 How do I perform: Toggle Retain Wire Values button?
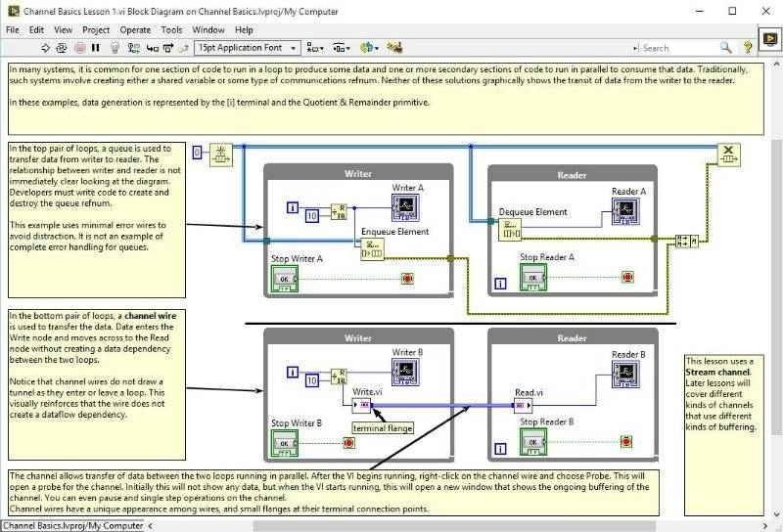133,48
